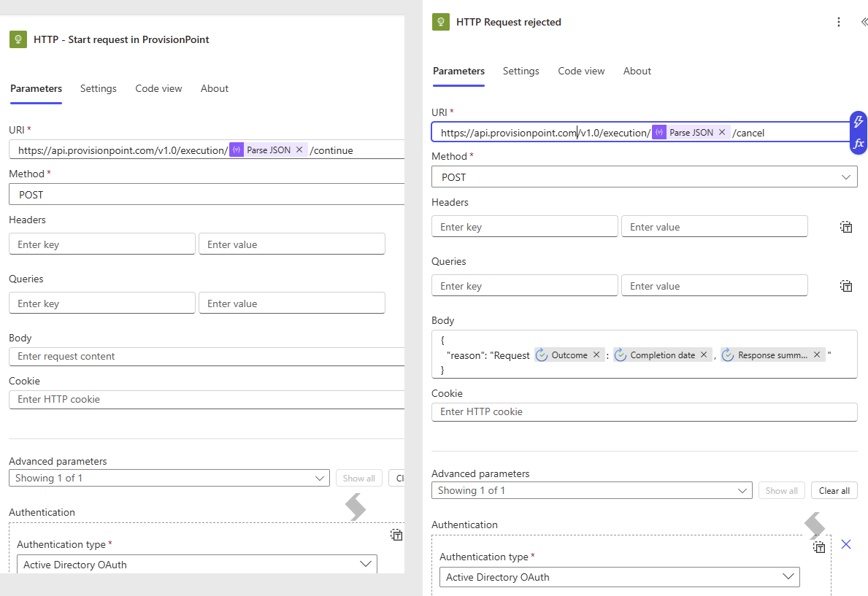Click Headers 'Enter value' field in Start request panel
The height and width of the screenshot is (596, 868).
tap(292, 244)
